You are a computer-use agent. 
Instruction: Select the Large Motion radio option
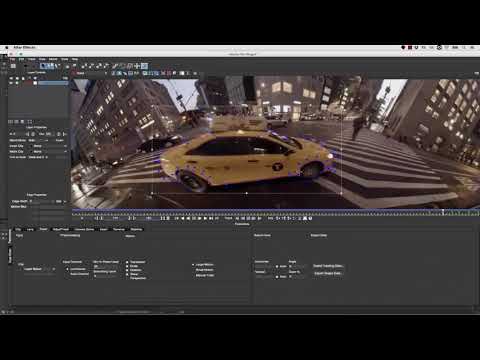(193, 265)
